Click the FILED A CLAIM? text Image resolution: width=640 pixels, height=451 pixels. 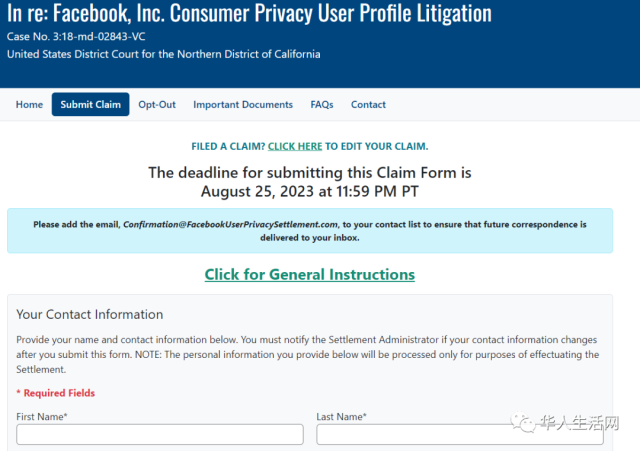tap(228, 146)
